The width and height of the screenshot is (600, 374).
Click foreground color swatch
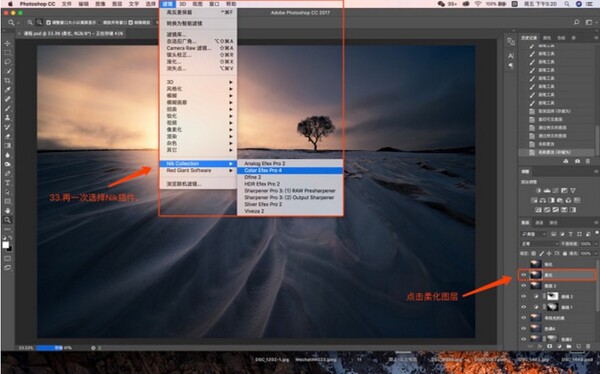click(6, 245)
